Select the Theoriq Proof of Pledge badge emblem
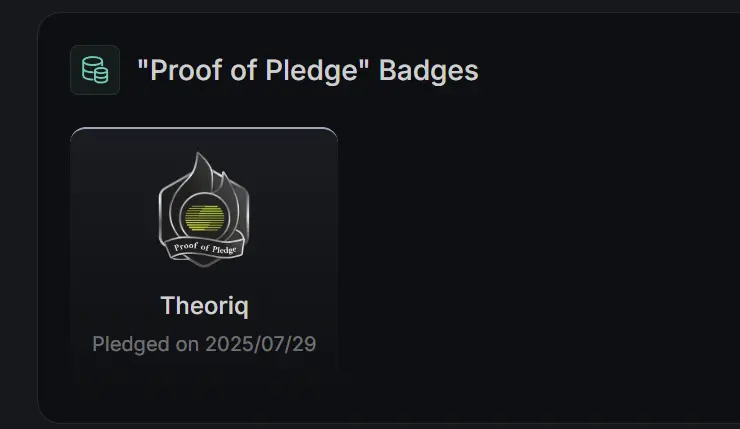 tap(204, 210)
